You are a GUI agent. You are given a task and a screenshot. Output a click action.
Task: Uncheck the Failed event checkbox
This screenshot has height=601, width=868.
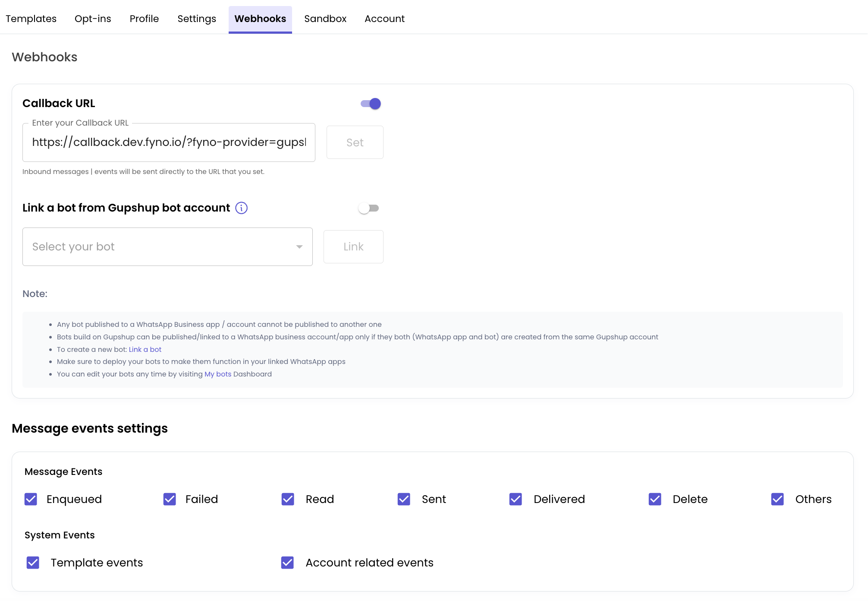coord(170,499)
